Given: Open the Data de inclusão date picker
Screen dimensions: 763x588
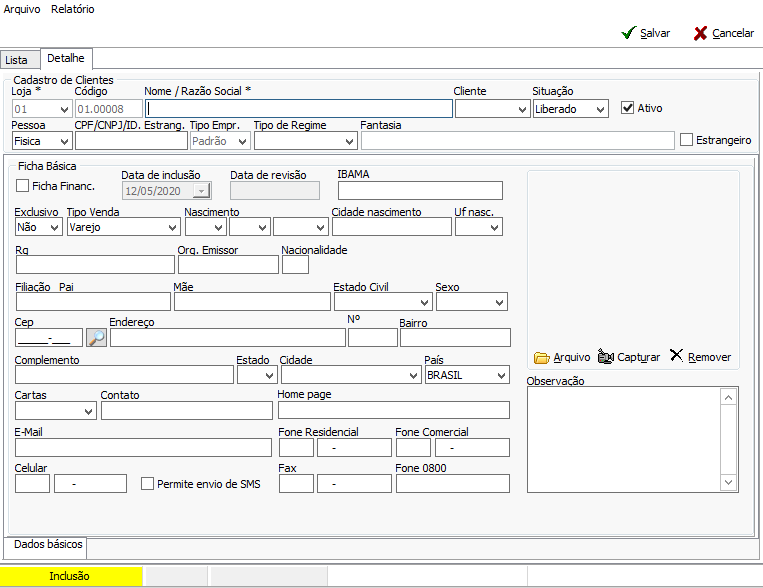Looking at the screenshot, I should pos(201,191).
